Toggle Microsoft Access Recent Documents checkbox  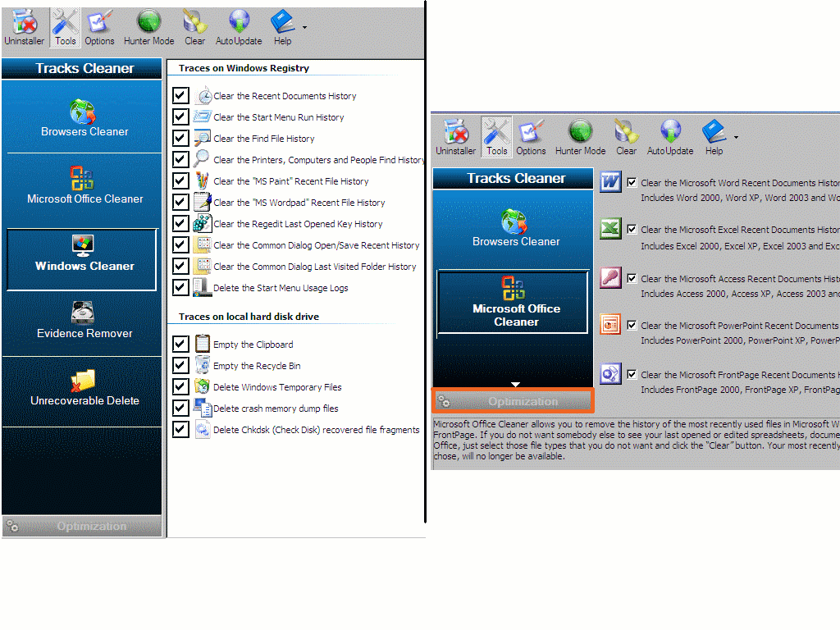click(632, 279)
